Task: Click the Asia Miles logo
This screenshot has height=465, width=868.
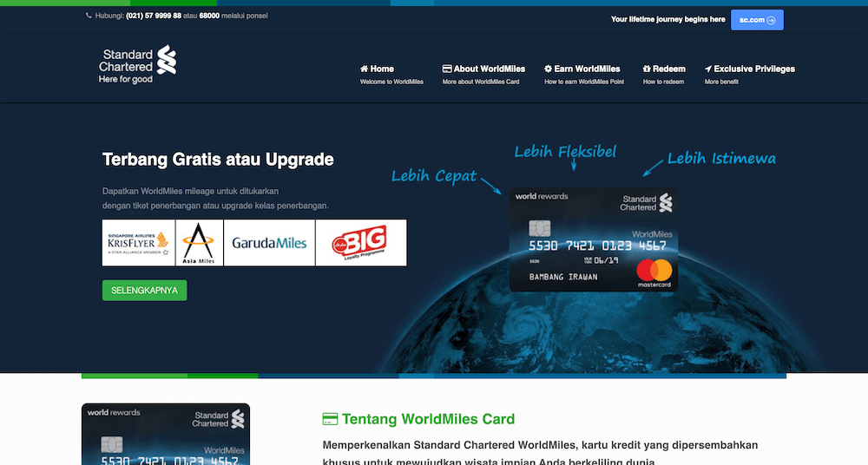Action: (200, 242)
